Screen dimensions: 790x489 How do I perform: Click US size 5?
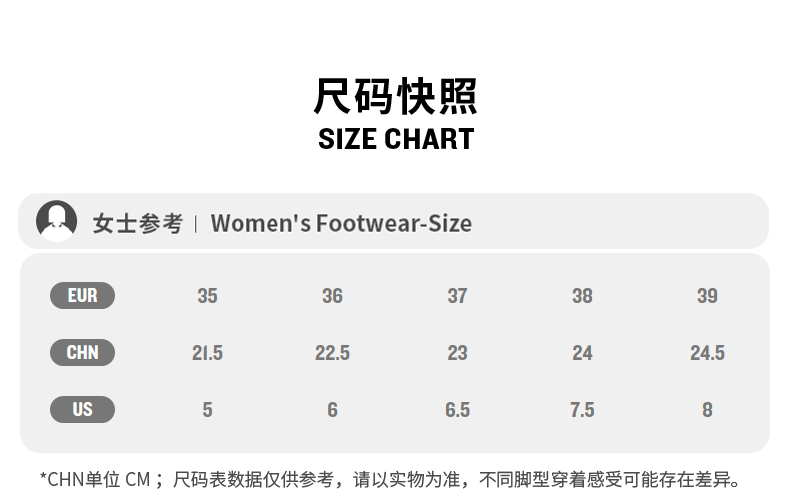click(207, 410)
